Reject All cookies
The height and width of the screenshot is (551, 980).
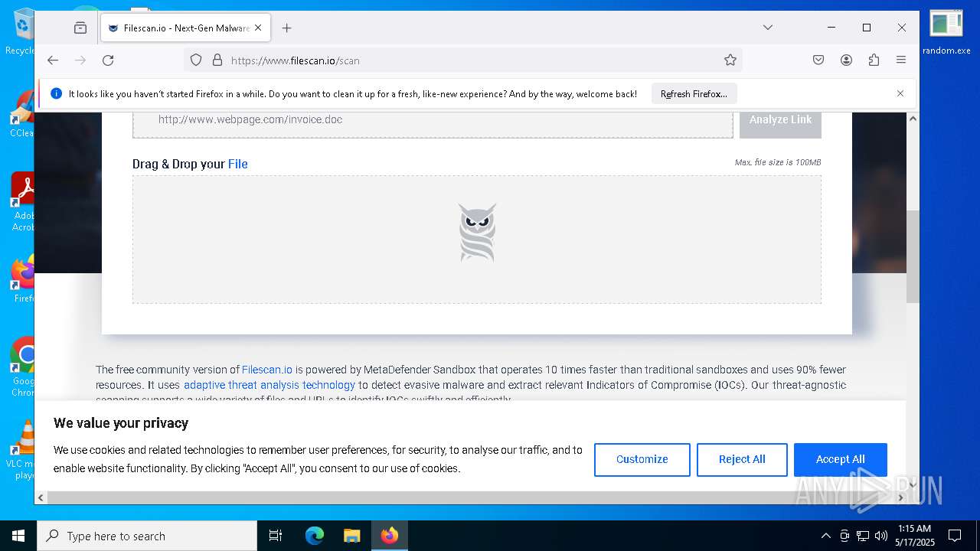[742, 459]
